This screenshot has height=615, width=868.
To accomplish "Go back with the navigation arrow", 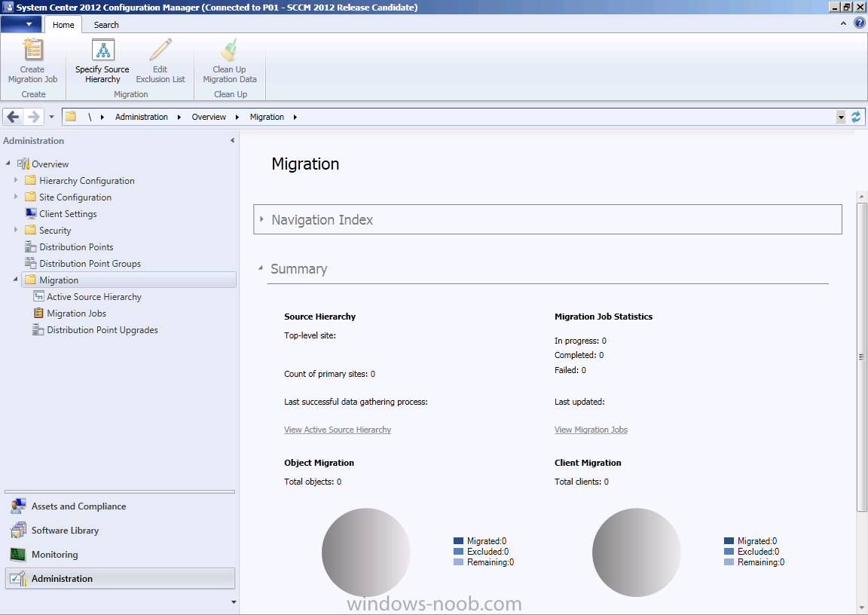I will pos(14,117).
